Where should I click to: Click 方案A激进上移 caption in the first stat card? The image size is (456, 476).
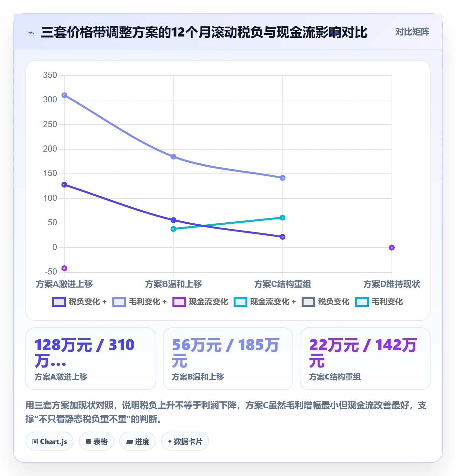point(61,377)
